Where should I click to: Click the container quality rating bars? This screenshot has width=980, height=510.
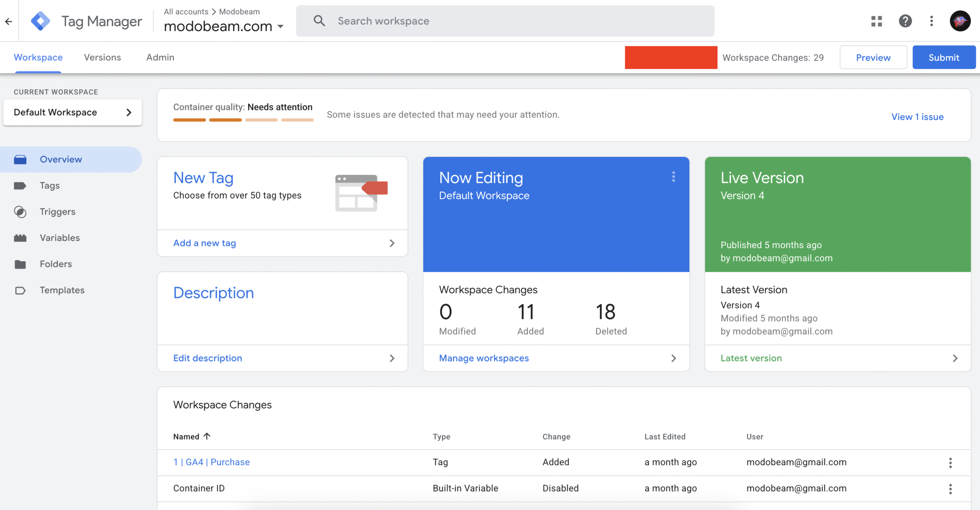(242, 119)
